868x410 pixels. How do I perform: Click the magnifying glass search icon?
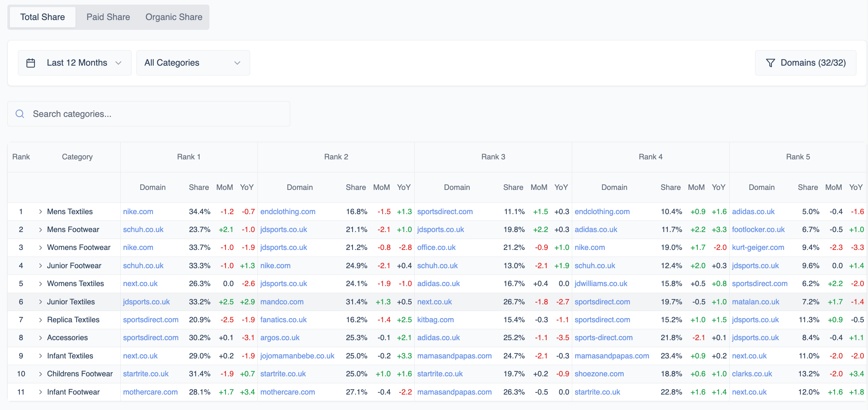(x=20, y=114)
